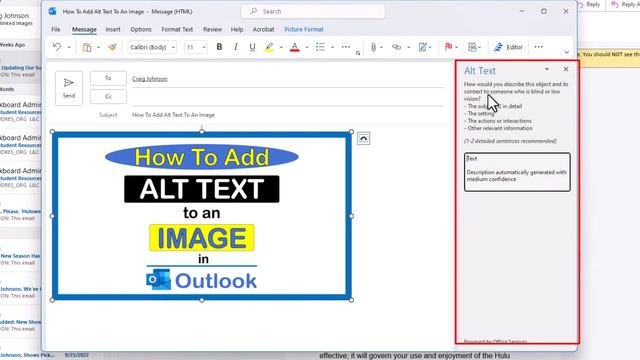Open the Editor proofing tool
640x360 pixels.
[508, 47]
